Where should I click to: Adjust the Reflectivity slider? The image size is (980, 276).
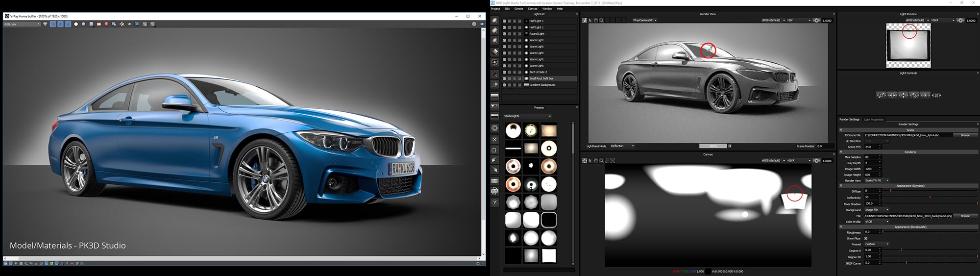(930, 197)
